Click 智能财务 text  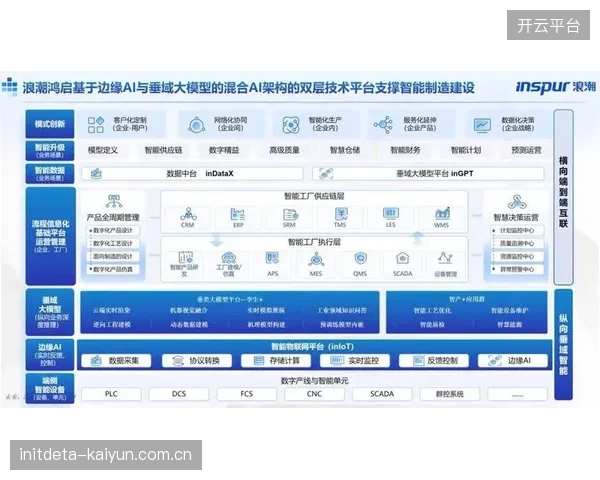405,150
